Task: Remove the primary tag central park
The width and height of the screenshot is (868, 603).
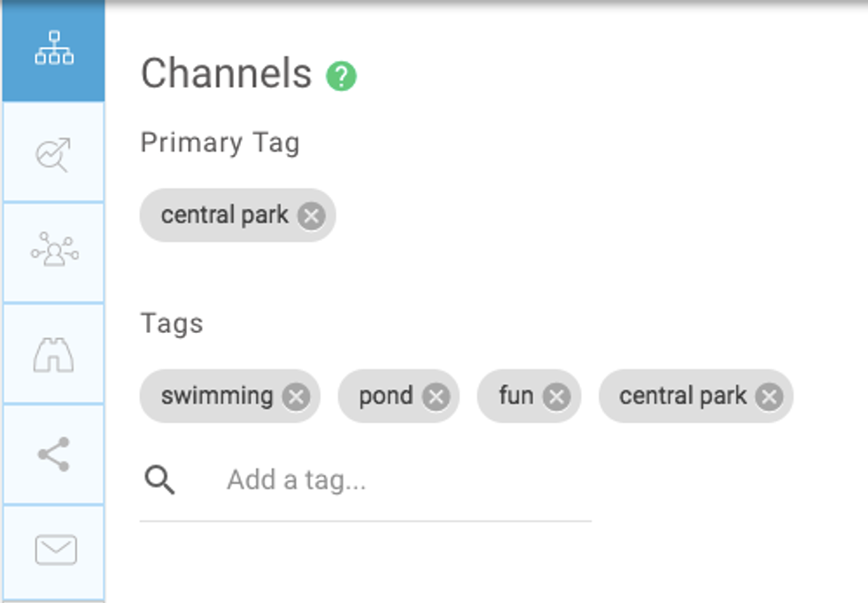Action: click(x=311, y=216)
